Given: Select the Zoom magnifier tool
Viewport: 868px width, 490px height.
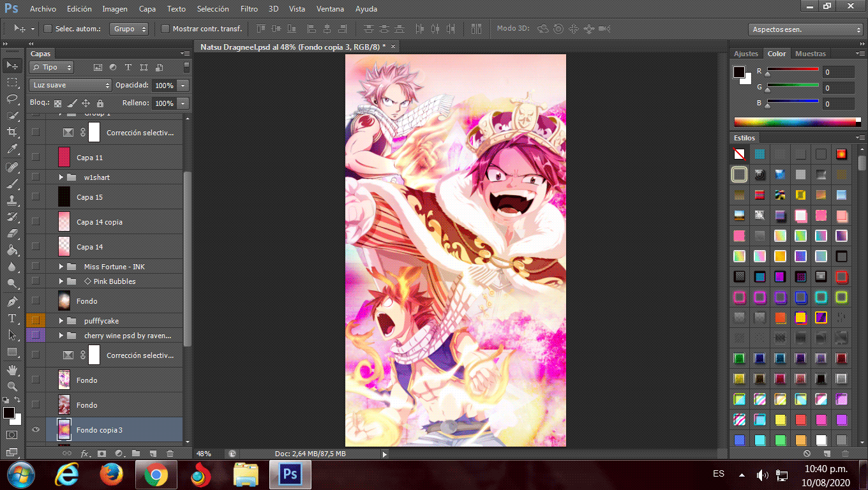Looking at the screenshot, I should [x=11, y=387].
